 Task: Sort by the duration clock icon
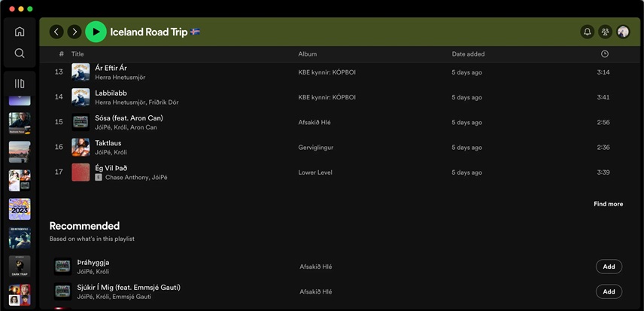[x=605, y=53]
